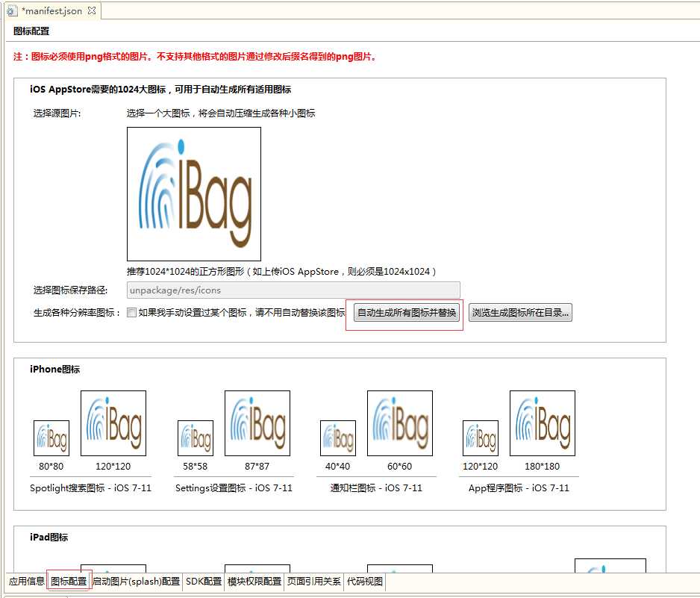700x598 pixels.
Task: Close the manifest.json editor tab
Action: point(92,10)
